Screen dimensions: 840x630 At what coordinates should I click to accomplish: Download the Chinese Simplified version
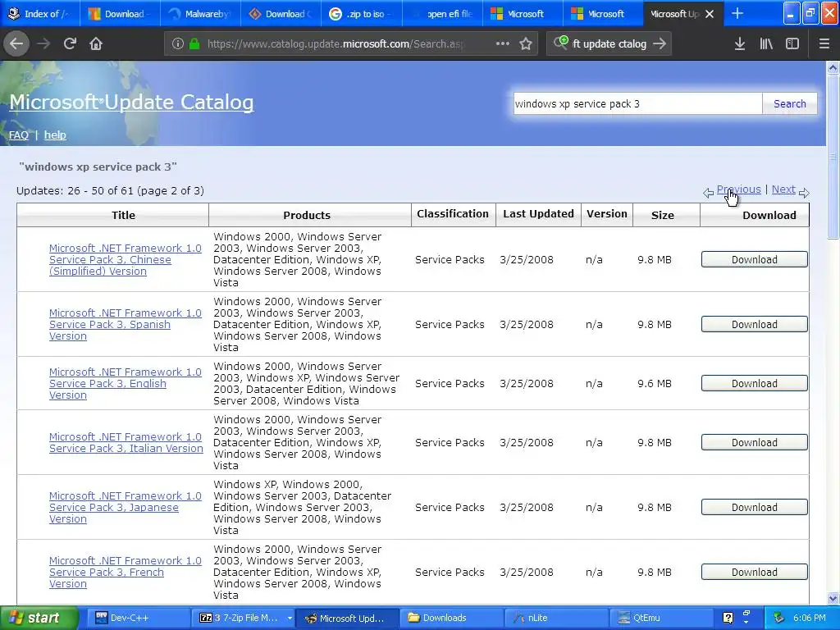click(x=755, y=260)
